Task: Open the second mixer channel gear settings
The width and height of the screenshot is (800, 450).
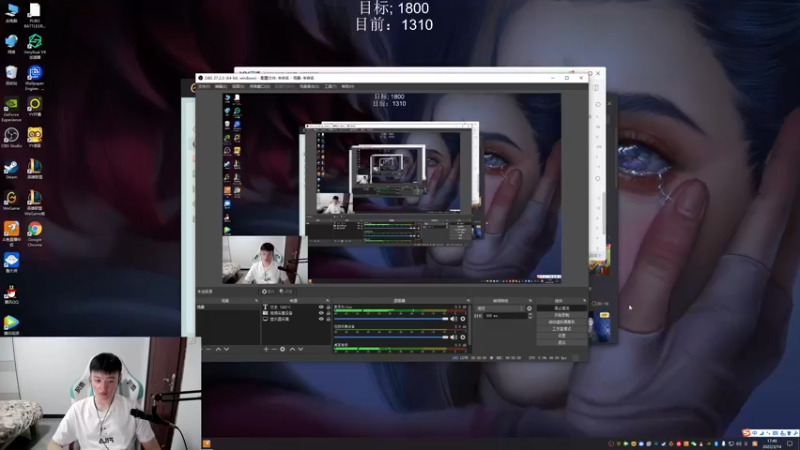Action: click(463, 337)
